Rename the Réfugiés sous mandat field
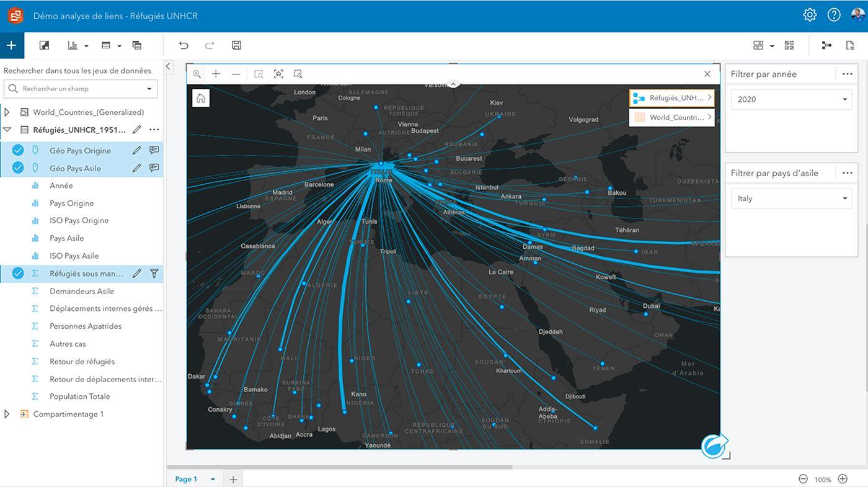 pos(137,273)
